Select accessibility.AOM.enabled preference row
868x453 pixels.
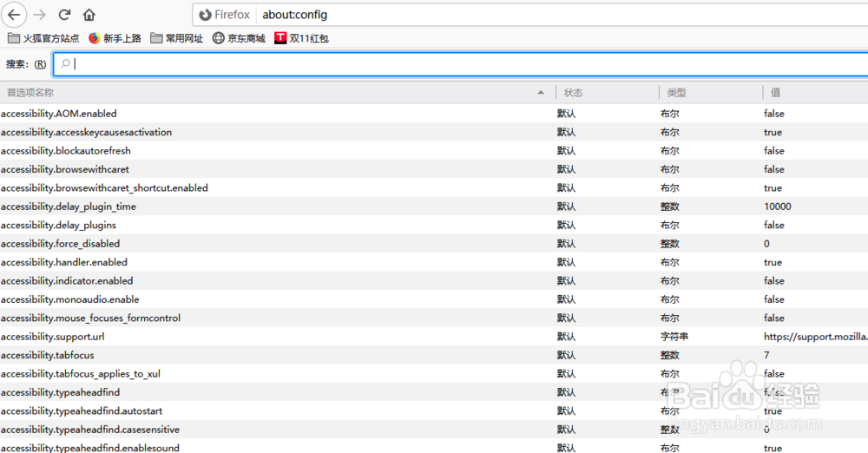[x=434, y=114]
